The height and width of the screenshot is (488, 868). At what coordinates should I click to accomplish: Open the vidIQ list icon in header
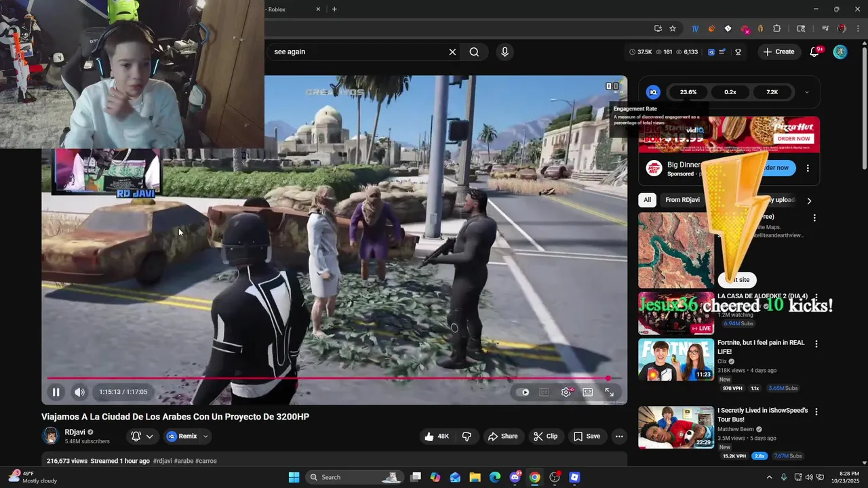723,52
